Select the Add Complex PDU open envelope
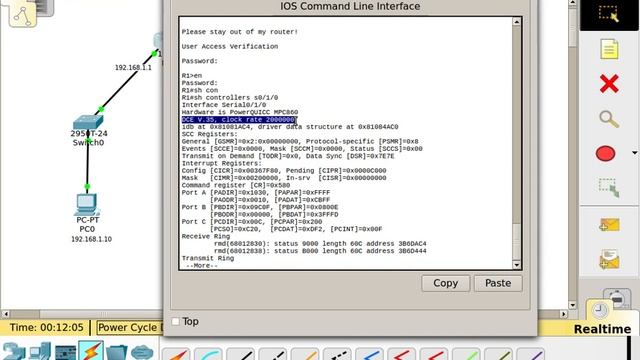The height and width of the screenshot is (360, 640). point(609,259)
